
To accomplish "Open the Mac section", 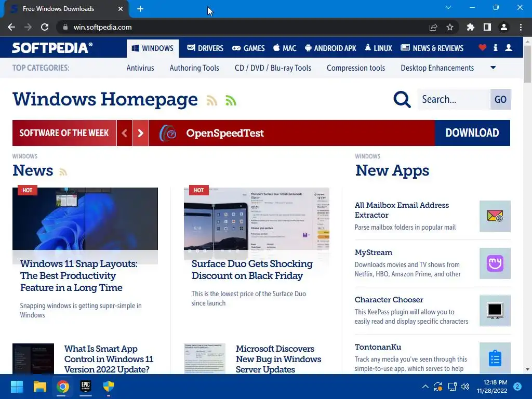I will [285, 48].
